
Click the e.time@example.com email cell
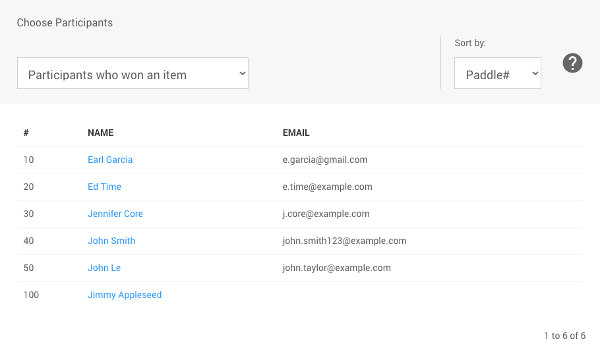coord(327,187)
